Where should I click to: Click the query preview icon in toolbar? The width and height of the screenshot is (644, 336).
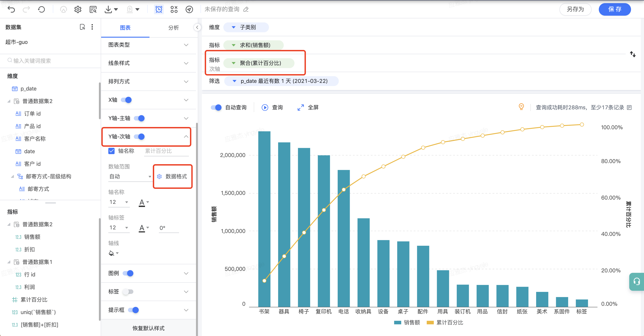click(93, 9)
